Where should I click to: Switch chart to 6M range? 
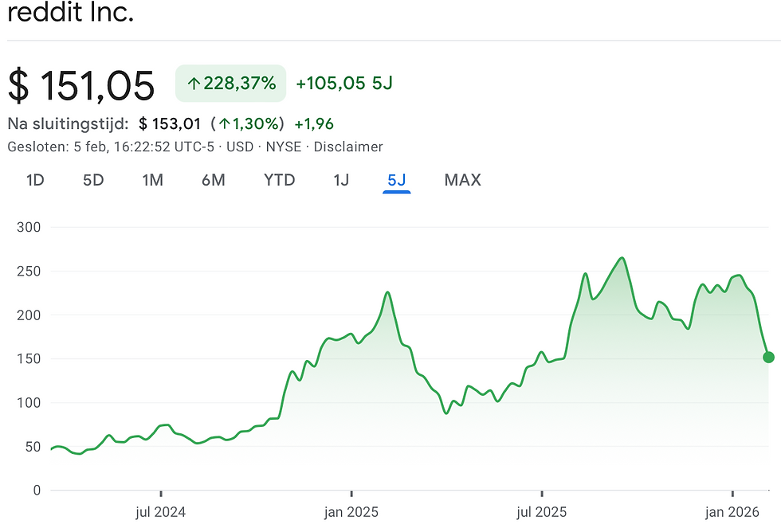coord(214,180)
